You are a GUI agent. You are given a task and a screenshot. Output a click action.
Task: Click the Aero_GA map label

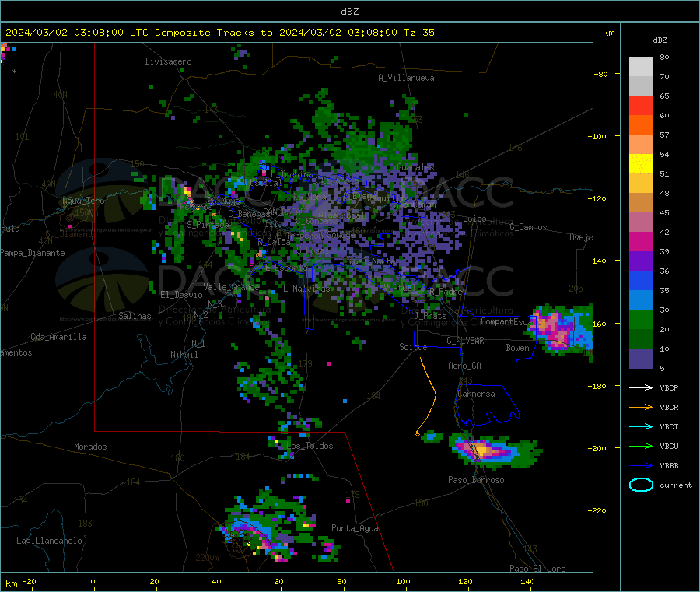[x=464, y=366]
